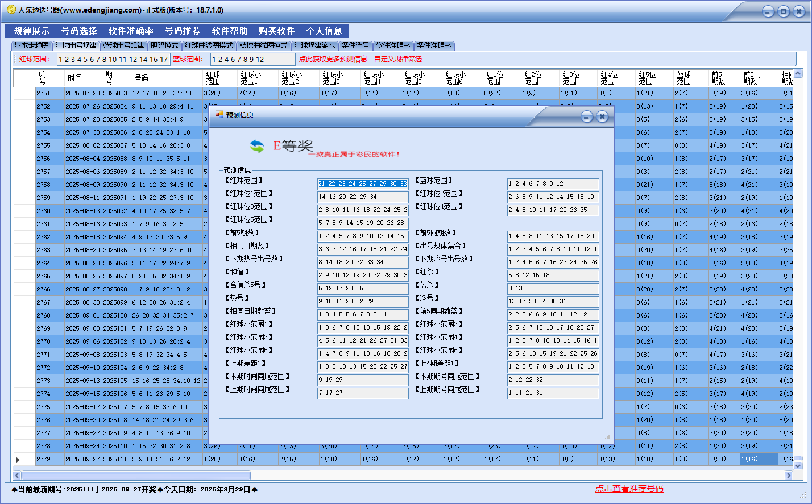The image size is (812, 504).
Task: Switch to the 基本走势图 tab
Action: 32,45
